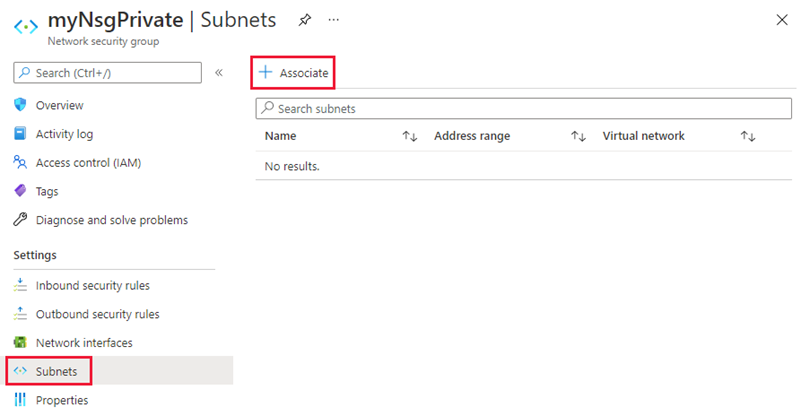This screenshot has width=801, height=416.
Task: Focus the Search (Ctrl+/) box
Action: pos(107,73)
